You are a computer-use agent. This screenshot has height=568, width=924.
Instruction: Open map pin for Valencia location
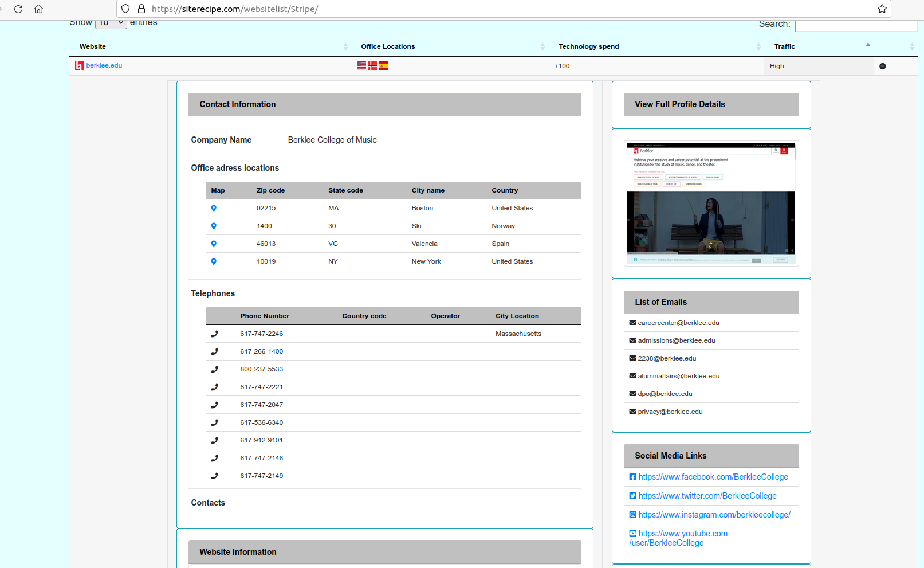(214, 244)
